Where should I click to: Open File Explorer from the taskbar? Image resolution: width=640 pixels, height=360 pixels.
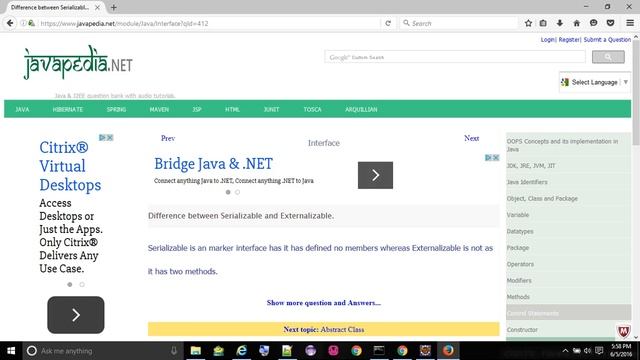[196, 351]
